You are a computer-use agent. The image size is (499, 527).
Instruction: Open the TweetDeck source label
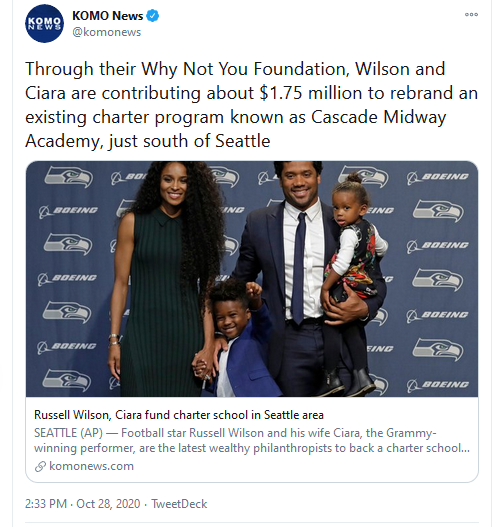(x=179, y=504)
